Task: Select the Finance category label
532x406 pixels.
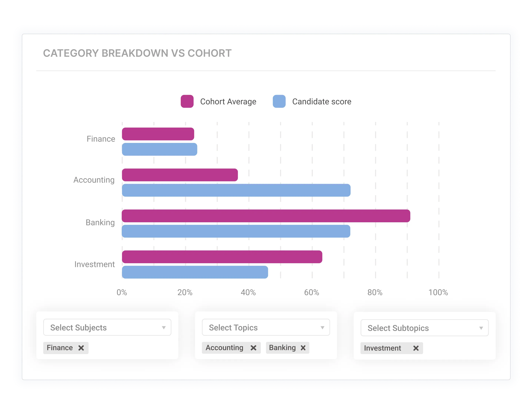Action: [101, 139]
